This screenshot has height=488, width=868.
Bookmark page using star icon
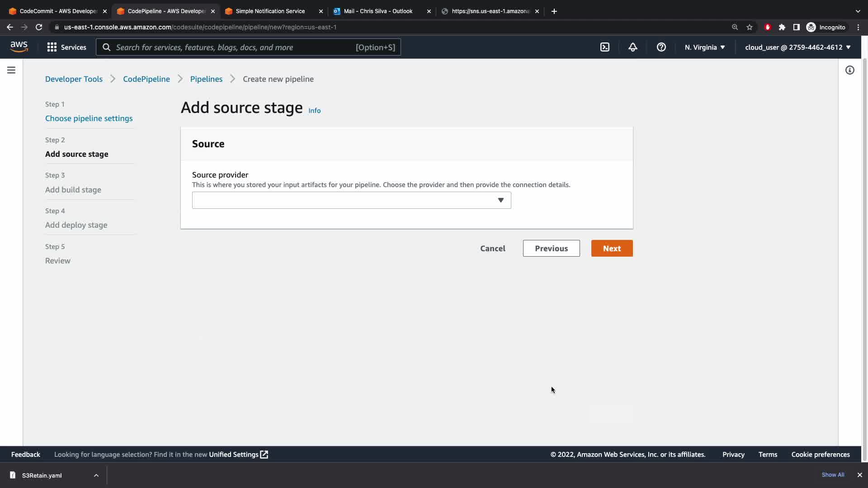(x=750, y=27)
